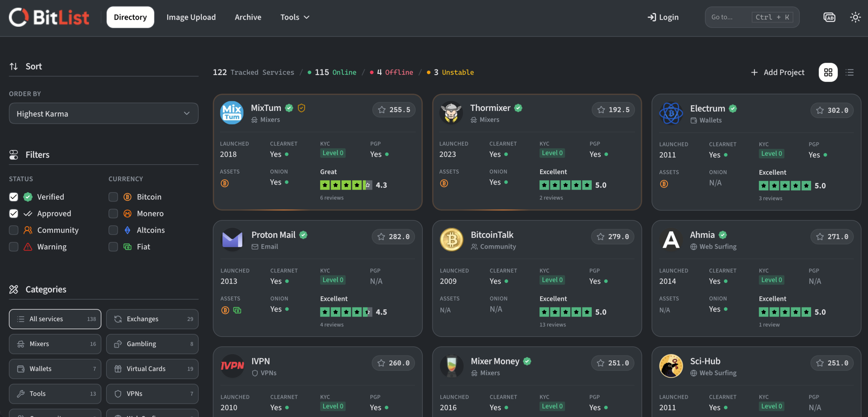Enable the Community status filter

[14, 230]
